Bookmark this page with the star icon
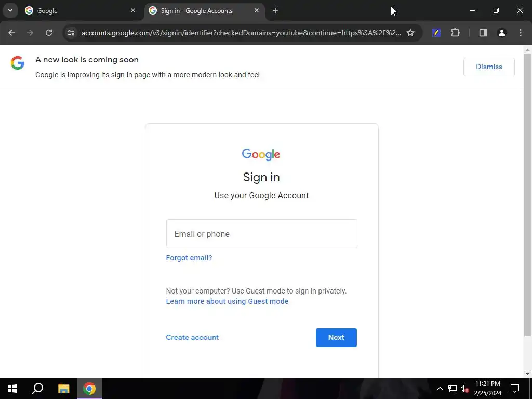The height and width of the screenshot is (399, 532). pyautogui.click(x=410, y=33)
